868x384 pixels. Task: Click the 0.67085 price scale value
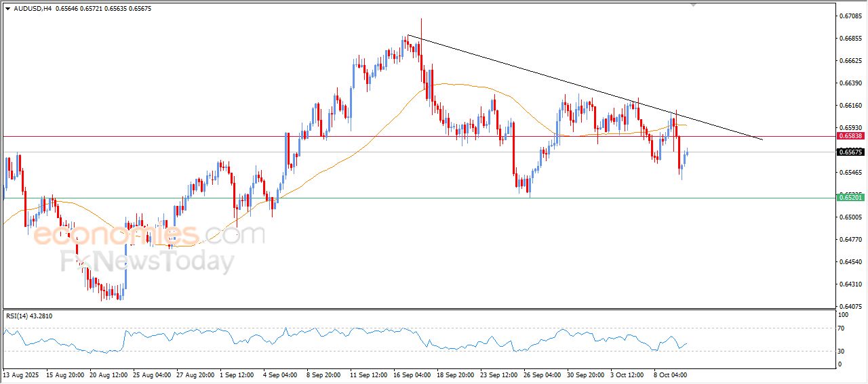pyautogui.click(x=850, y=16)
